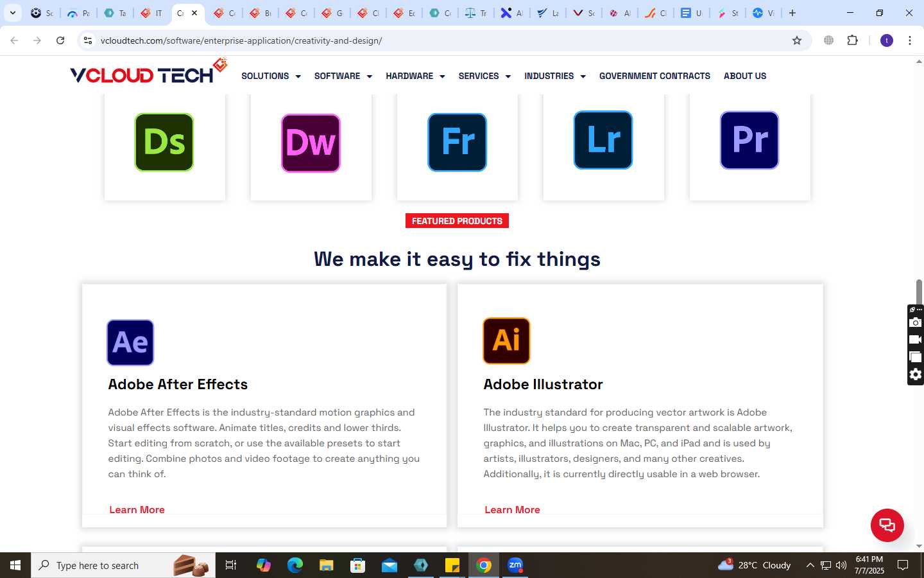Click Learn More under Adobe Illustrator
The height and width of the screenshot is (578, 924).
[x=512, y=509]
